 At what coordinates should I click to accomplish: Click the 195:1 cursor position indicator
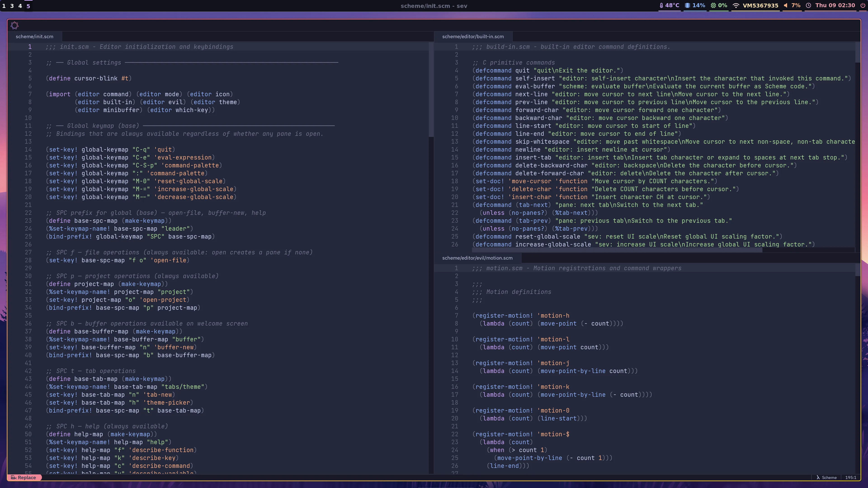pyautogui.click(x=851, y=478)
